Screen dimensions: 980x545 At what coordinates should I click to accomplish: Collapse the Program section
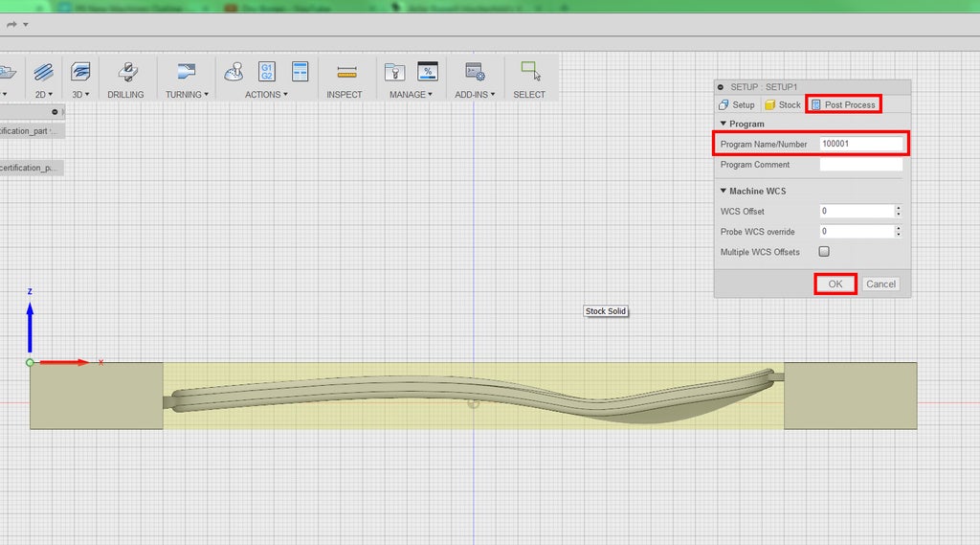[x=724, y=124]
